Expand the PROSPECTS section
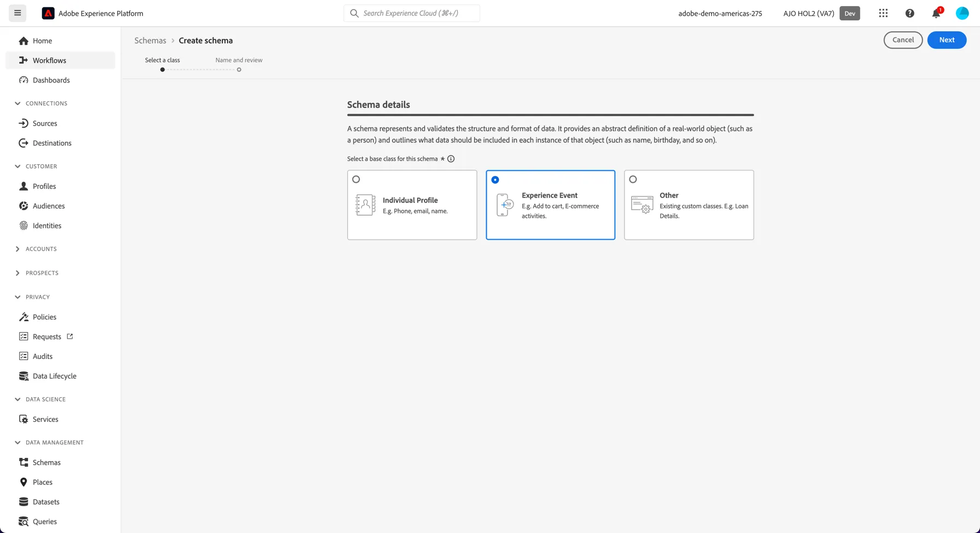Image resolution: width=980 pixels, height=533 pixels. click(x=17, y=273)
